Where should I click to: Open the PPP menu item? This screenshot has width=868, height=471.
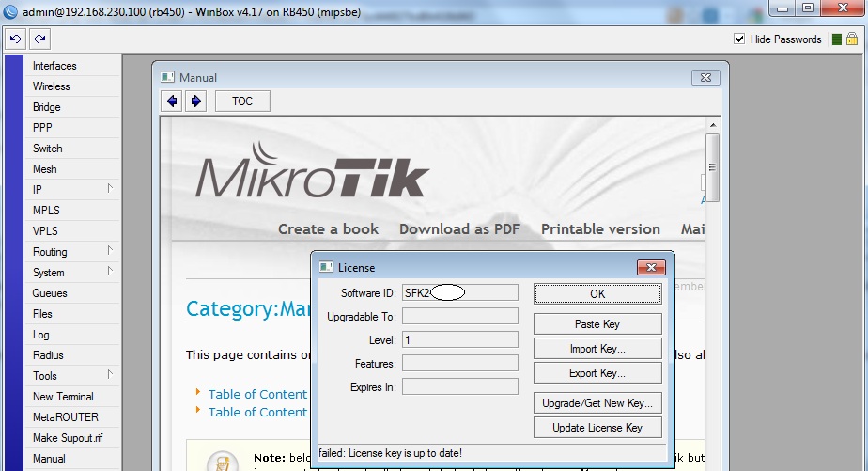pyautogui.click(x=72, y=128)
